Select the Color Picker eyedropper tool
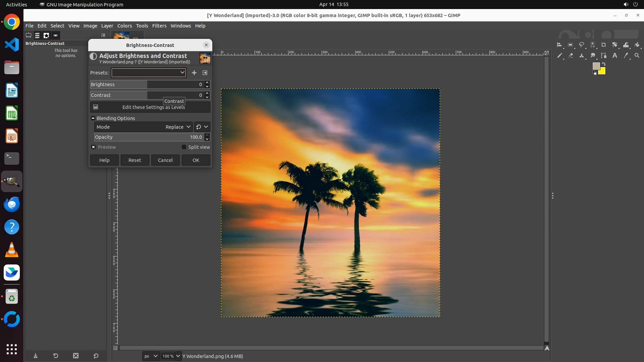Screen dimensions: 644x362 pos(626,56)
